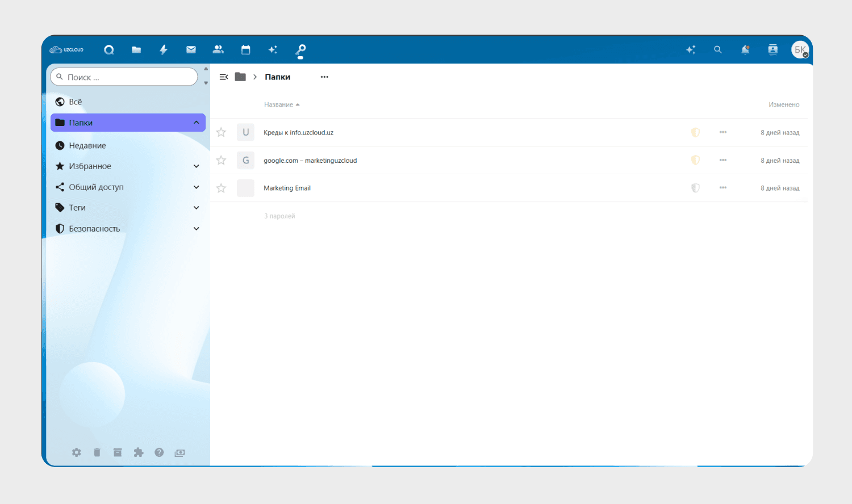This screenshot has width=852, height=504.
Task: Select Всё in the sidebar
Action: (x=76, y=102)
